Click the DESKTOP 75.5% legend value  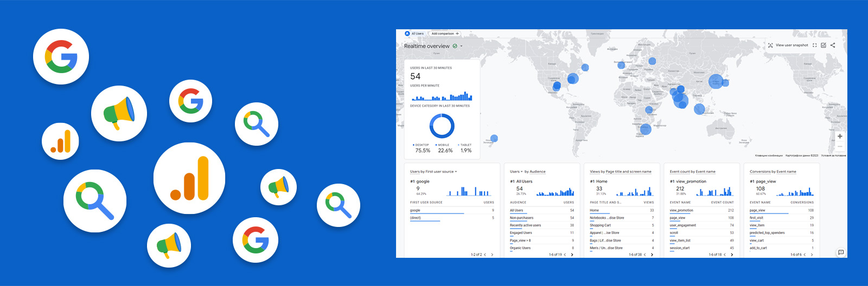(423, 151)
